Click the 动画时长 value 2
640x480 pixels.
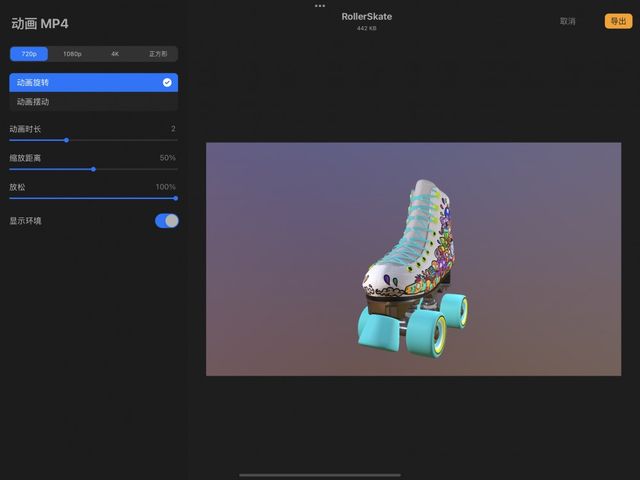click(x=173, y=129)
